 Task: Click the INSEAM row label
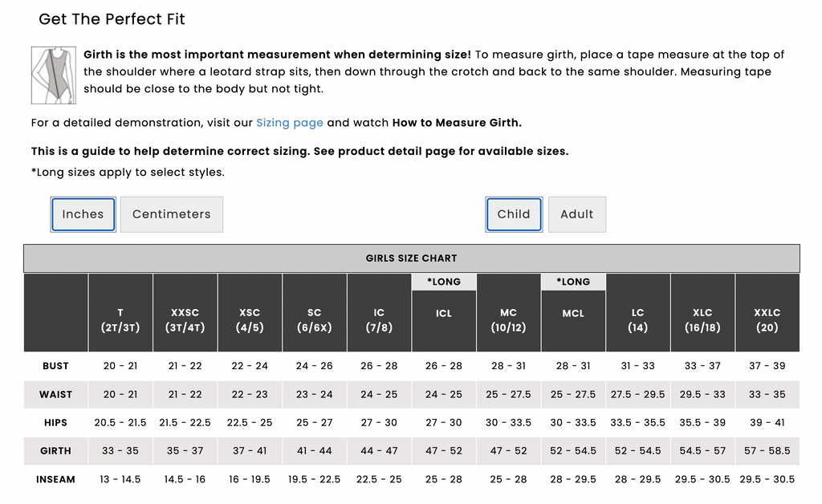coord(55,479)
